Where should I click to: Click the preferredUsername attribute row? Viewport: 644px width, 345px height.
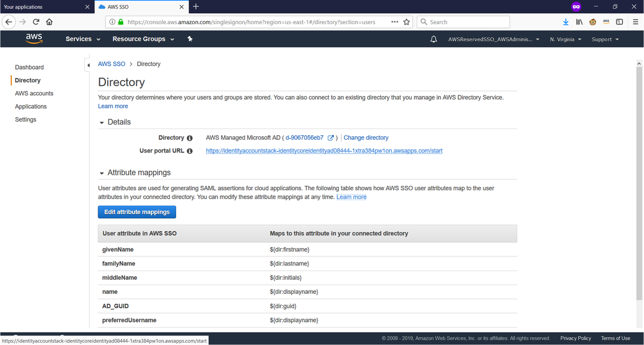point(307,320)
